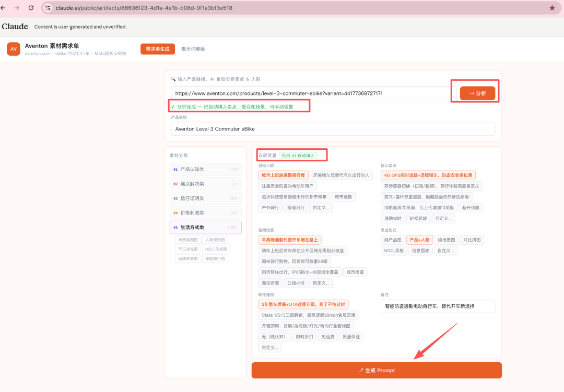Toggle audience 追求科技感与智能出行的都市青年
564x392 pixels.
tap(294, 197)
